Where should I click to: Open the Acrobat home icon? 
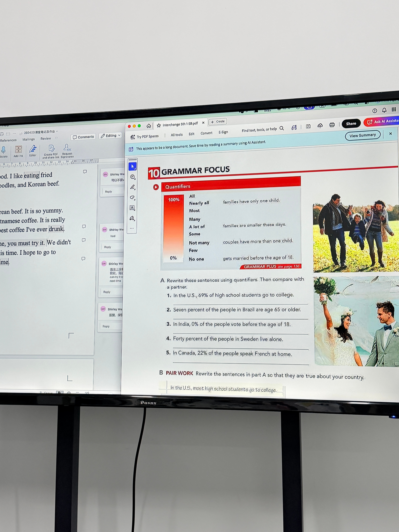click(x=149, y=126)
